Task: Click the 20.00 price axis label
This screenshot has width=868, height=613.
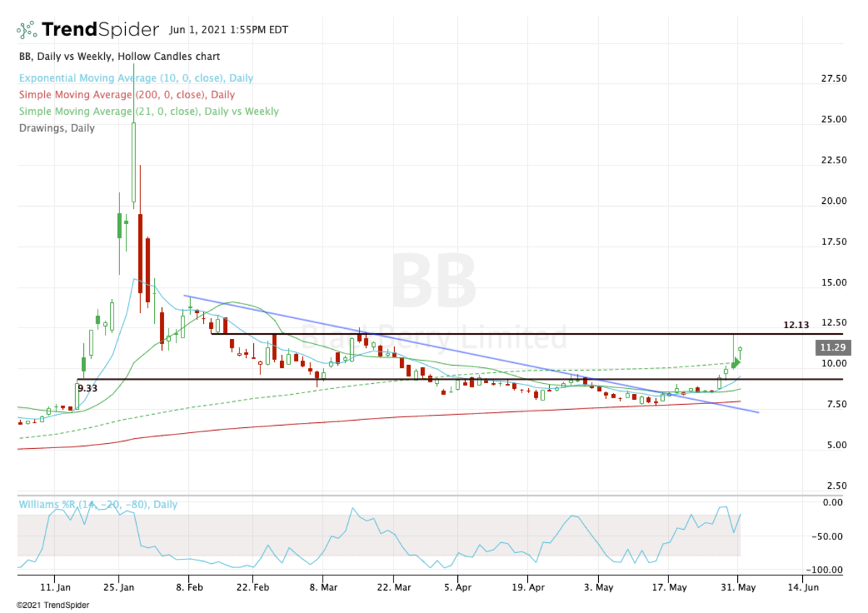Action: click(835, 200)
